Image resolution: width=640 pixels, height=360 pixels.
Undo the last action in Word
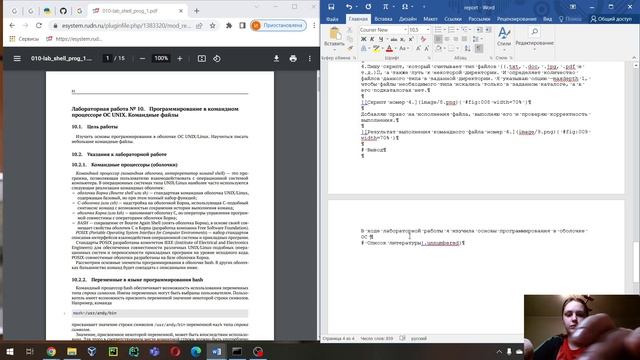(349, 7)
